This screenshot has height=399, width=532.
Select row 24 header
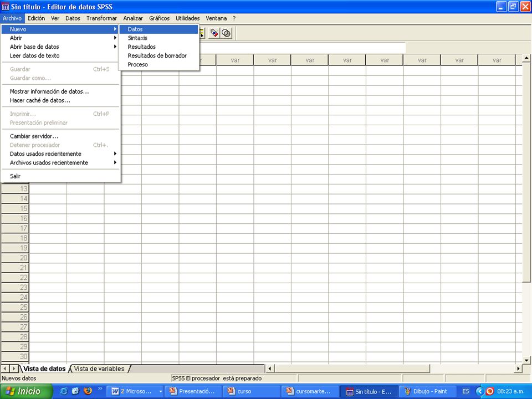pyautogui.click(x=16, y=298)
